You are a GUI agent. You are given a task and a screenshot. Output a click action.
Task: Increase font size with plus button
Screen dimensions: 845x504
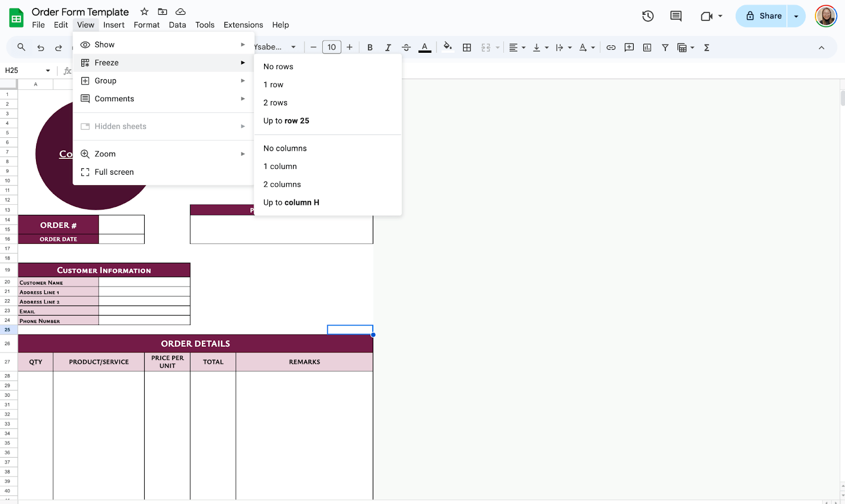click(x=350, y=47)
